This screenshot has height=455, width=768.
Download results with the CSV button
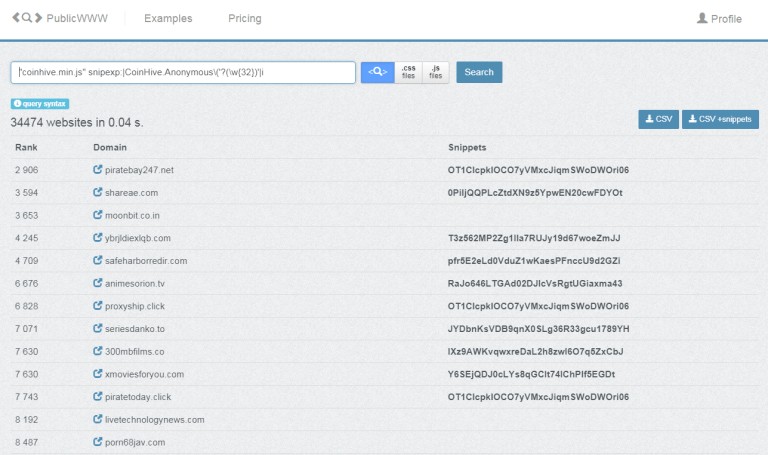pos(658,119)
